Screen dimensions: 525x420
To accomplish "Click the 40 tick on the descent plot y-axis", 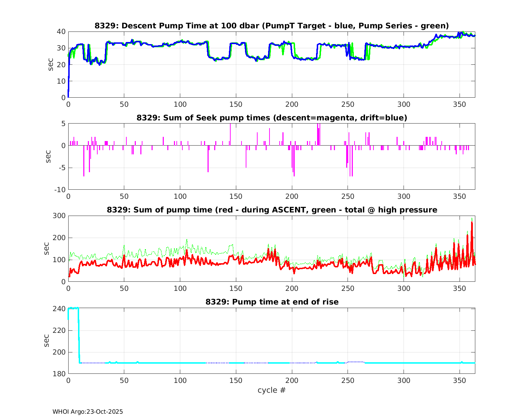I will click(61, 31).
